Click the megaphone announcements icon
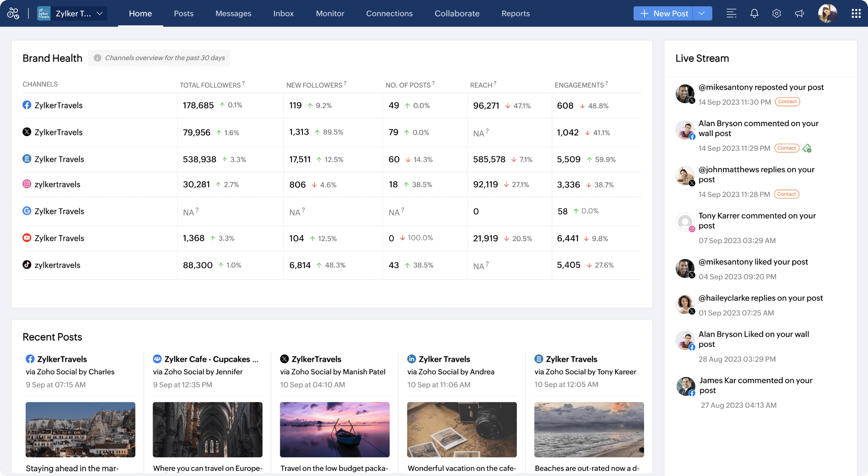This screenshot has width=868, height=476. 799,13
